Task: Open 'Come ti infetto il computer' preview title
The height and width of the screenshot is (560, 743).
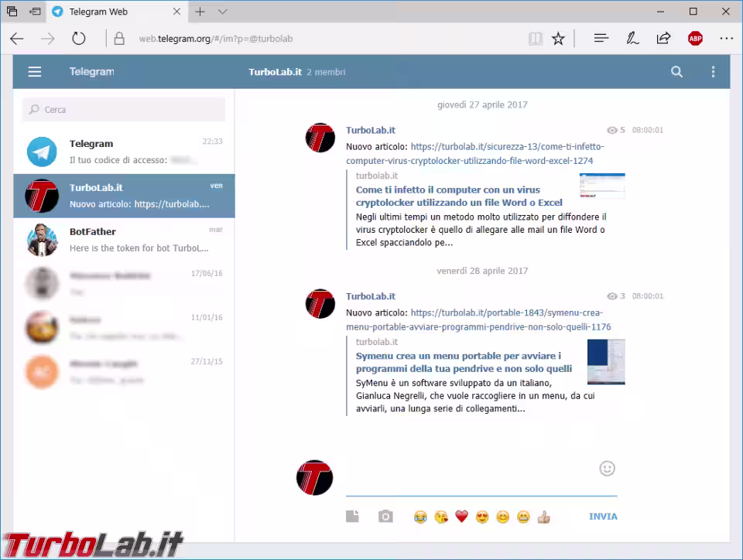Action: pos(459,196)
